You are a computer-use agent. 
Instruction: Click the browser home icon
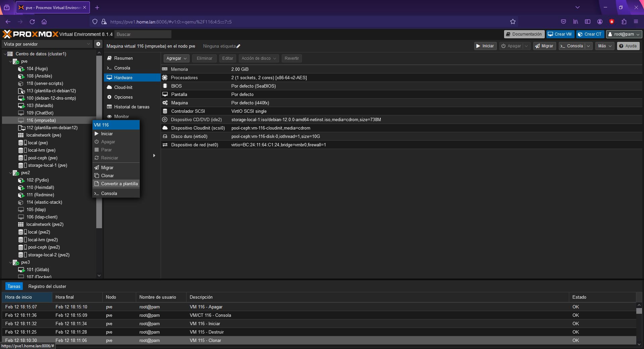[x=44, y=22]
